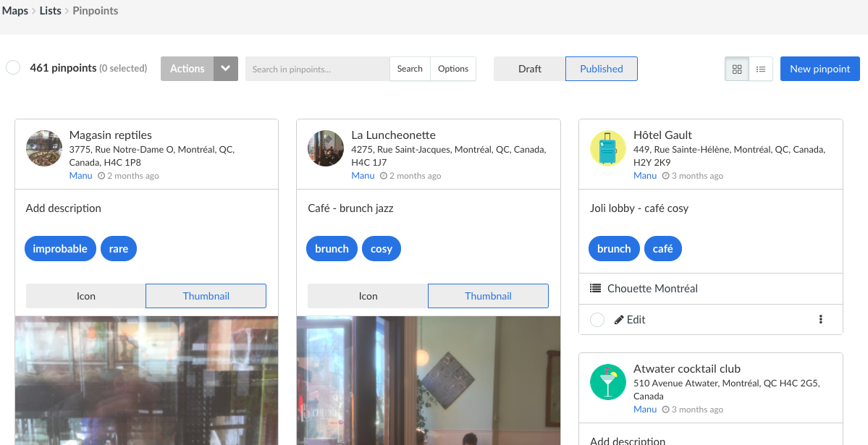
Task: Click the New pinpoint button
Action: point(819,68)
